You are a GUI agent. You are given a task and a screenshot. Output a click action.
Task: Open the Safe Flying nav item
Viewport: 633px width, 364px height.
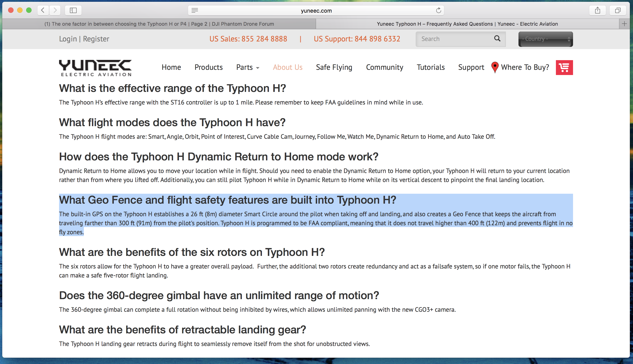(x=334, y=67)
